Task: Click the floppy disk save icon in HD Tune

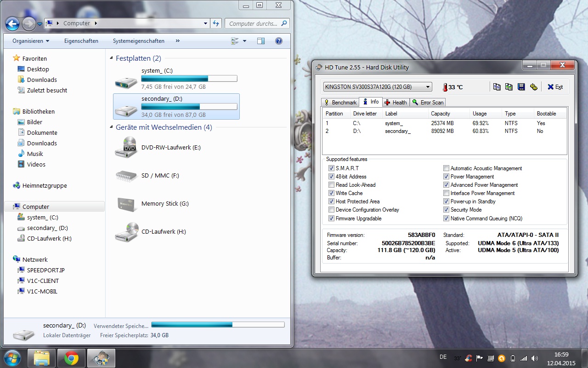Action: point(521,87)
